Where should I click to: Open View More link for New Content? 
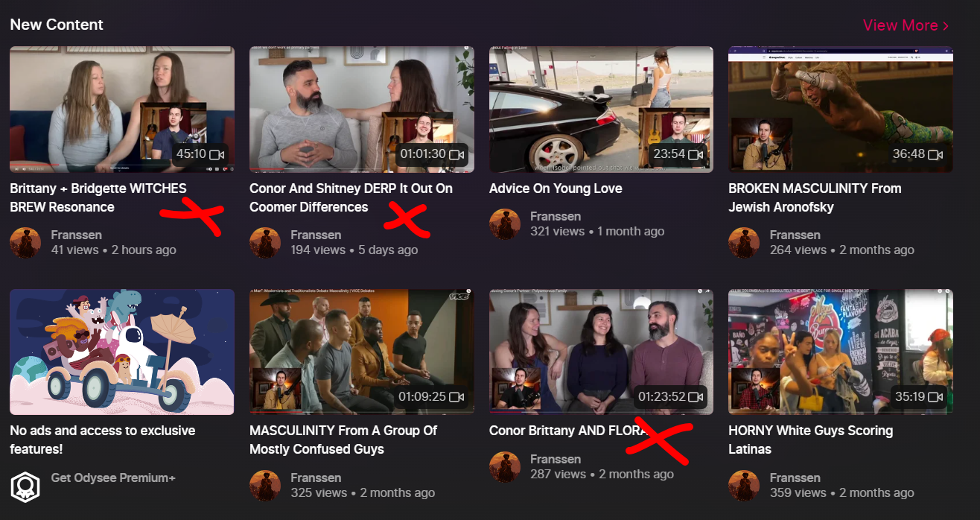tap(906, 25)
